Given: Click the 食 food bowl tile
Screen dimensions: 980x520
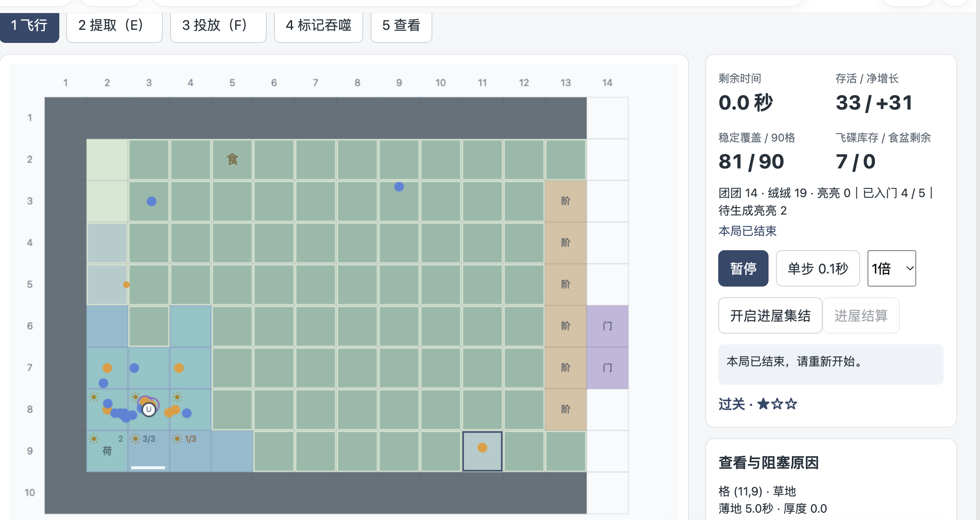Looking at the screenshot, I should 232,159.
